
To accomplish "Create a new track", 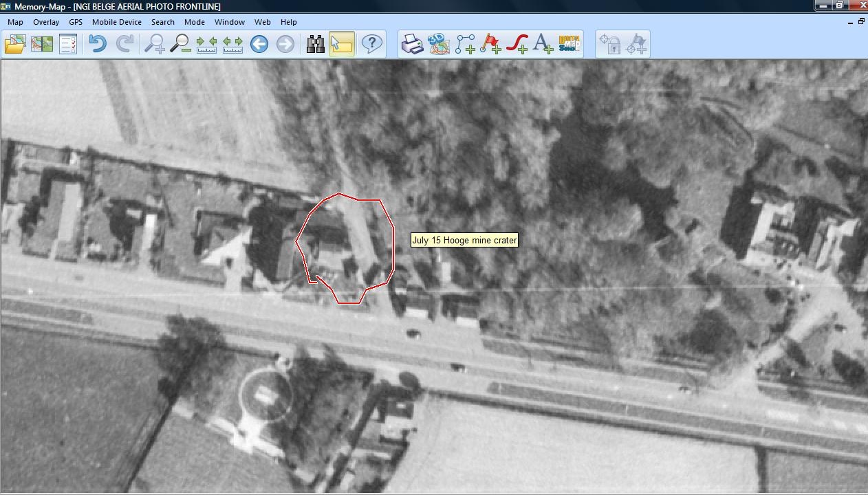I will click(517, 44).
